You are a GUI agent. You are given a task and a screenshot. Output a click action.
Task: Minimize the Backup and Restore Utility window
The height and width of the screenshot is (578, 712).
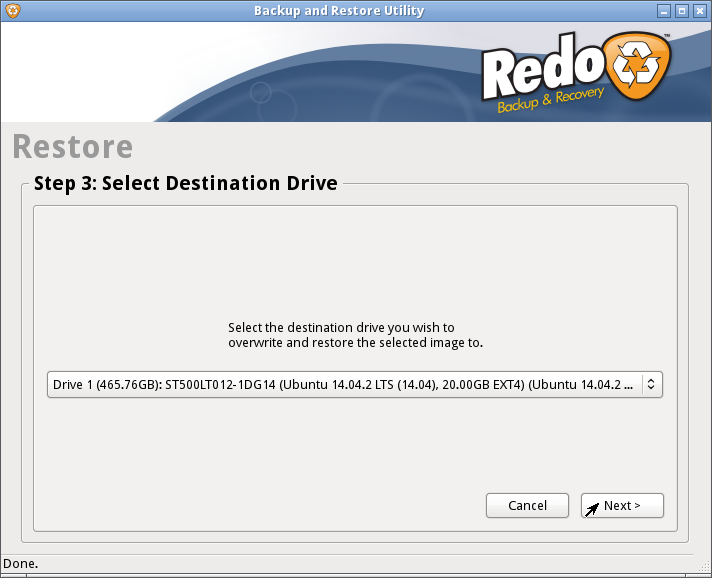coord(663,11)
